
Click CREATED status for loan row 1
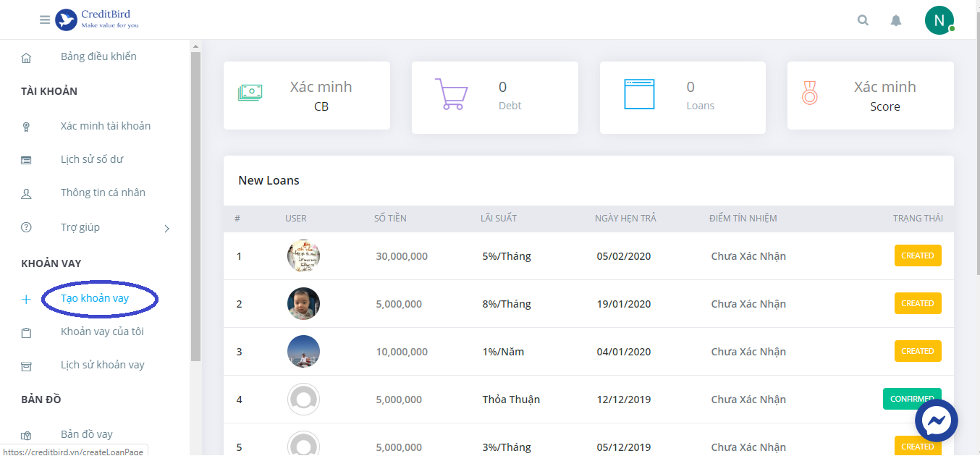(x=918, y=255)
